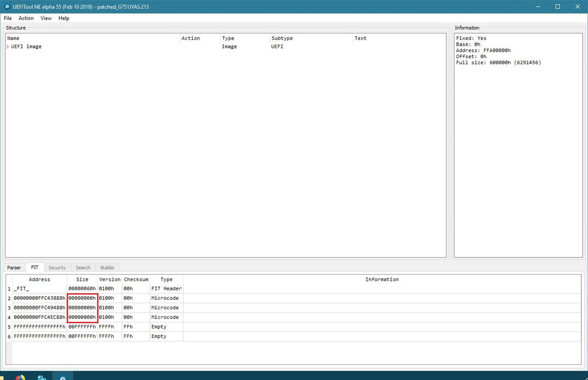The height and width of the screenshot is (380, 588).
Task: Select the FIT Header type cell
Action: pyautogui.click(x=166, y=289)
